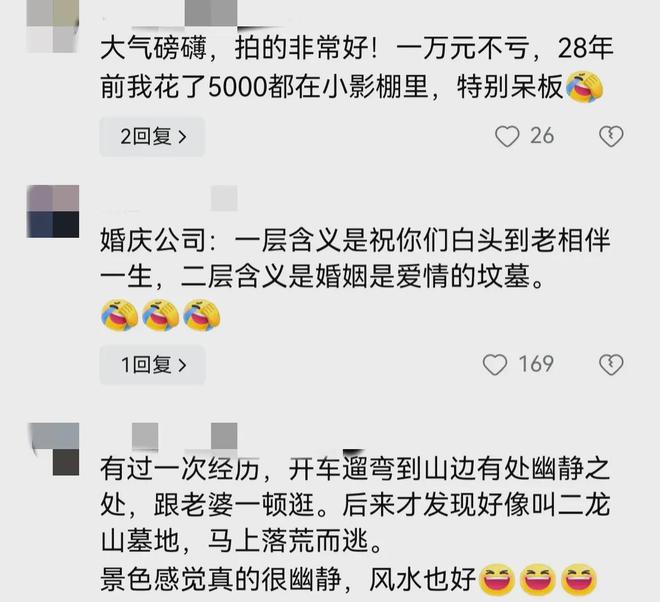Dislike the 大气磅礴 comment via broken heart

[x=611, y=136]
